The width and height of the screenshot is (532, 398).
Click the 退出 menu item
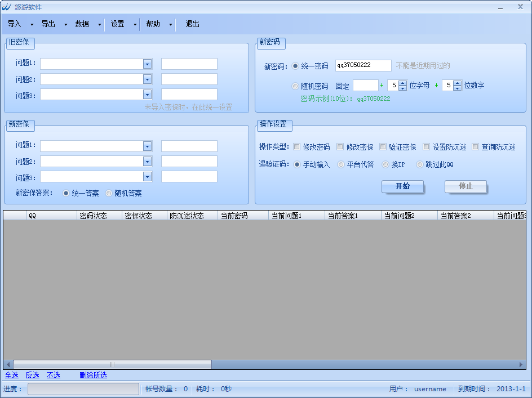click(x=193, y=24)
